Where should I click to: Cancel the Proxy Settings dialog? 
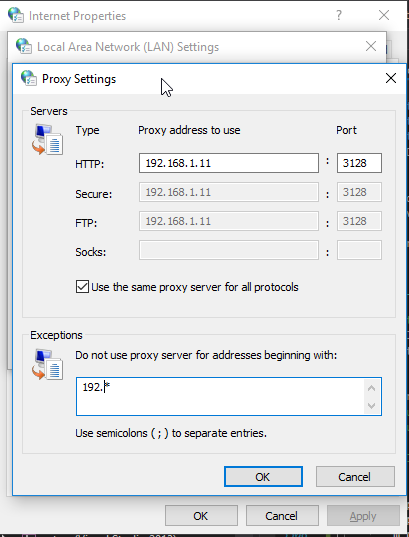[355, 476]
